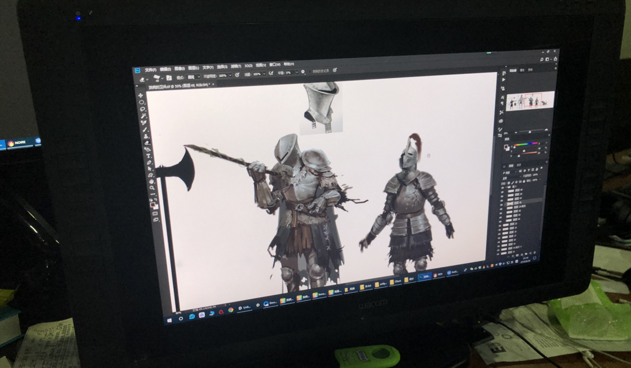Select the Horizontal Type tool
This screenshot has height=368, width=631.
tap(148, 156)
